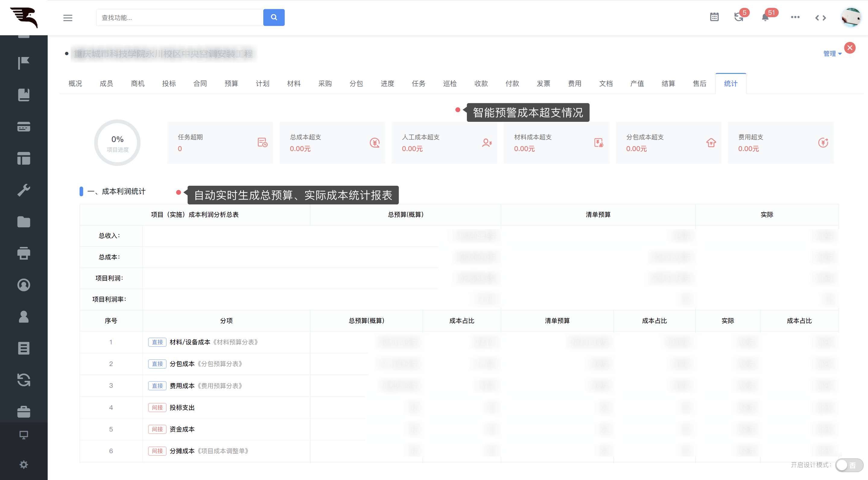Open the notification bell icon

(x=765, y=17)
